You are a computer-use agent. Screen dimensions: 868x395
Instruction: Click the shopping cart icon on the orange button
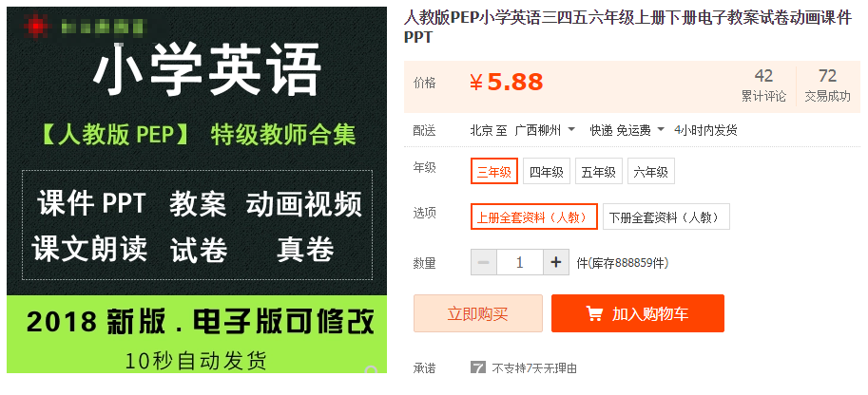594,313
